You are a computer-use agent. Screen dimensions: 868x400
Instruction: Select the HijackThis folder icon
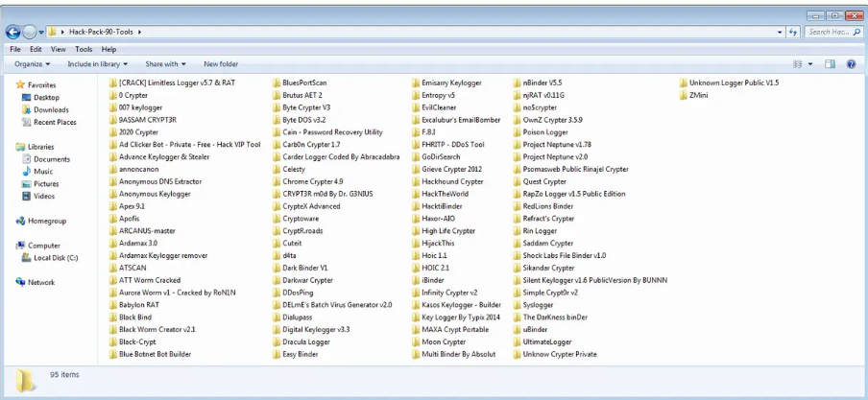(417, 243)
